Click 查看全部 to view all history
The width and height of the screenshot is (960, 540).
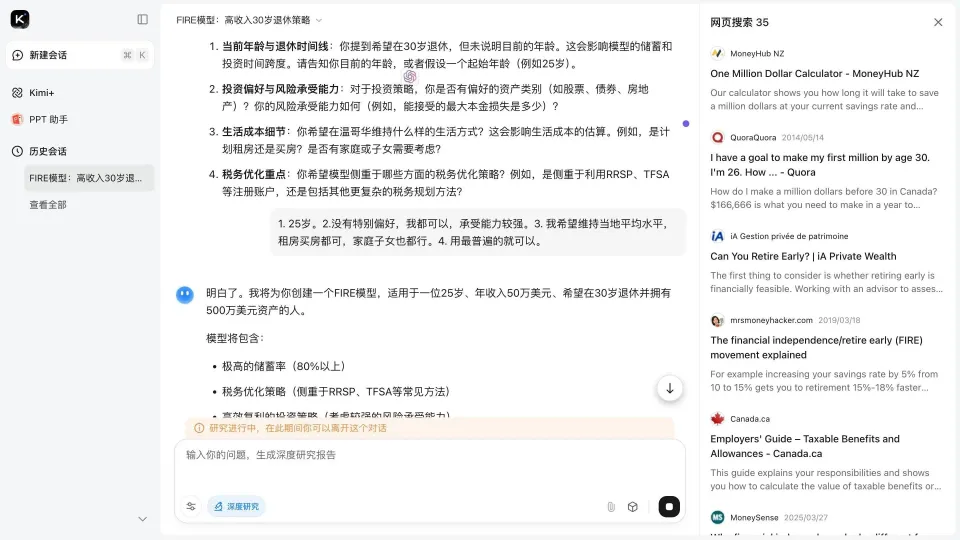click(x=48, y=204)
